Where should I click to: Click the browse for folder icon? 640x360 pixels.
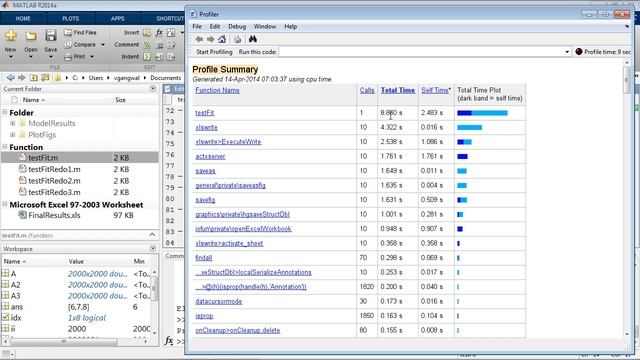pos(45,78)
